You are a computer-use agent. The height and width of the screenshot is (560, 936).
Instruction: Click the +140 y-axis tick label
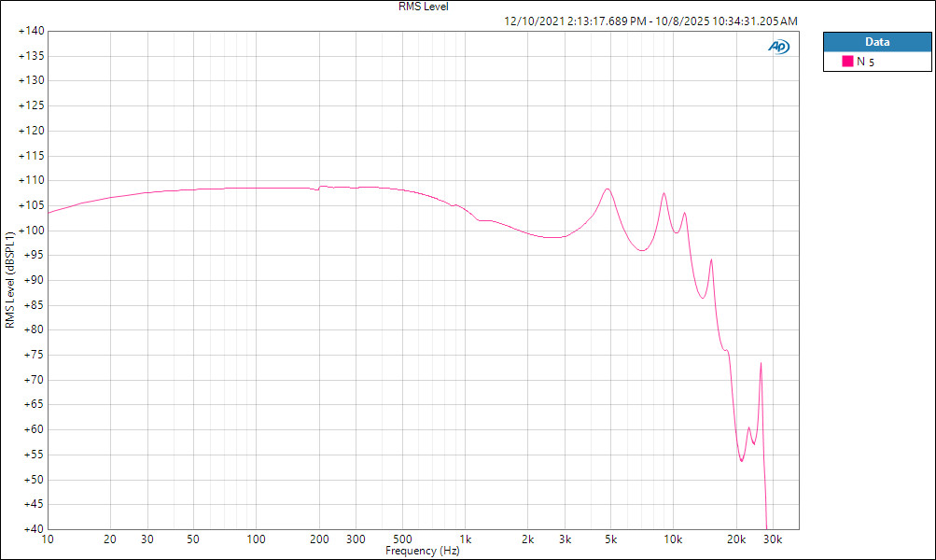32,31
